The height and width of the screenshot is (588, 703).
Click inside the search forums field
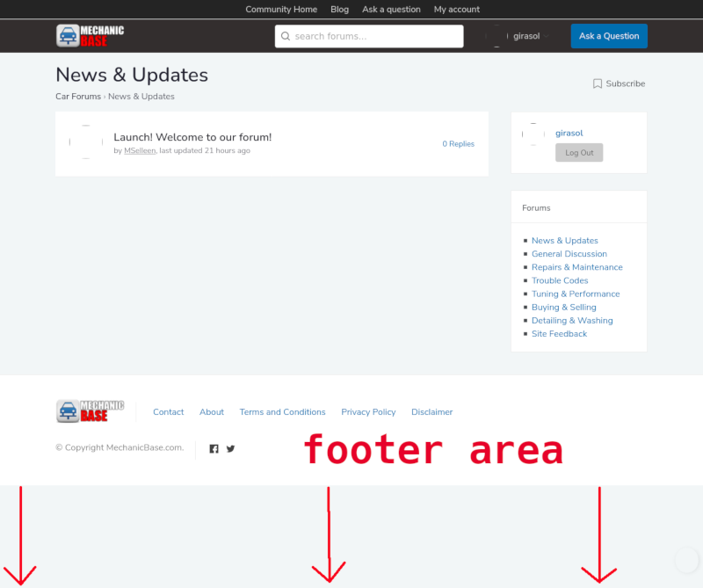click(x=369, y=36)
